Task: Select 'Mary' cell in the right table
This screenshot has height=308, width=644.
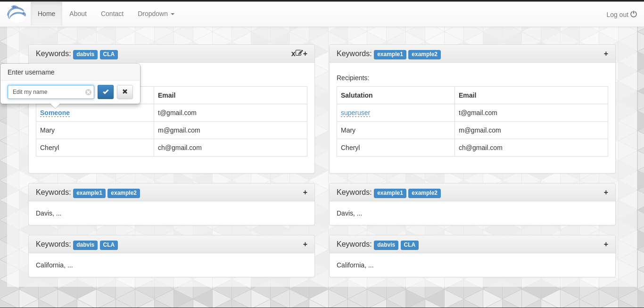Action: pos(396,130)
